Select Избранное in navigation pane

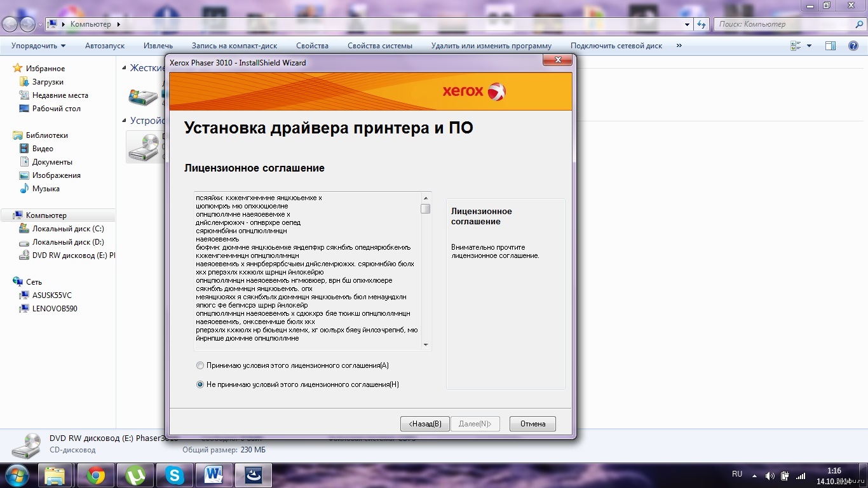coord(45,69)
